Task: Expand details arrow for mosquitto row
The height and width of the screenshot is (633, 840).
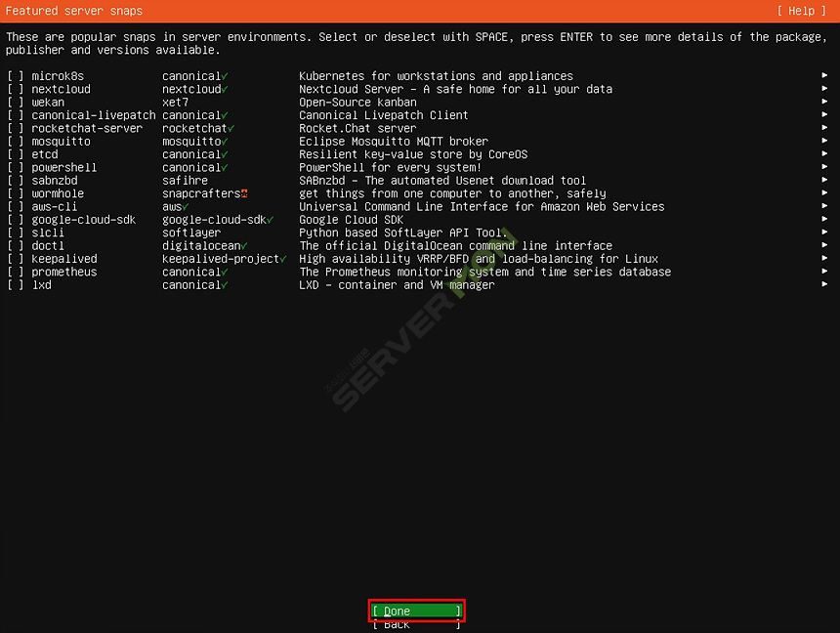Action: pos(824,141)
